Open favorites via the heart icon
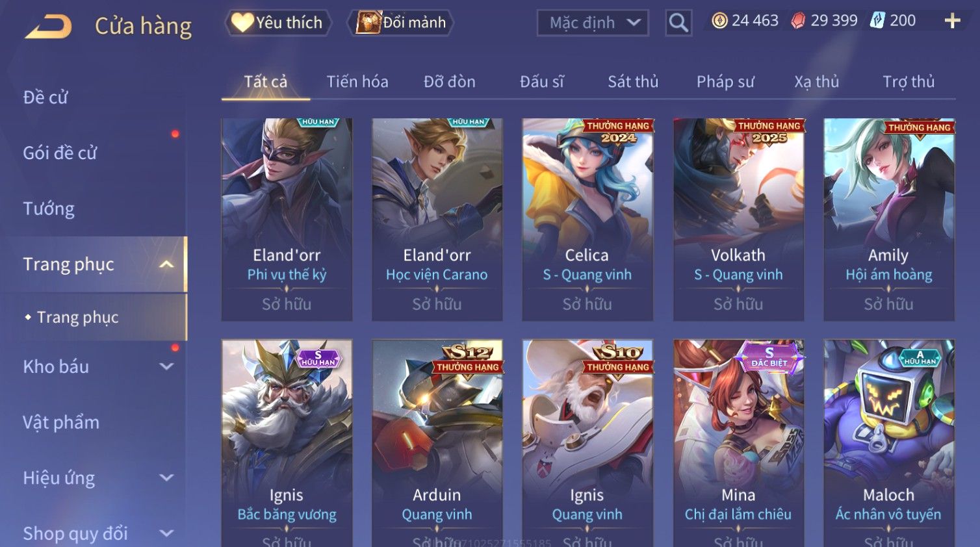Image resolution: width=980 pixels, height=547 pixels. point(242,23)
